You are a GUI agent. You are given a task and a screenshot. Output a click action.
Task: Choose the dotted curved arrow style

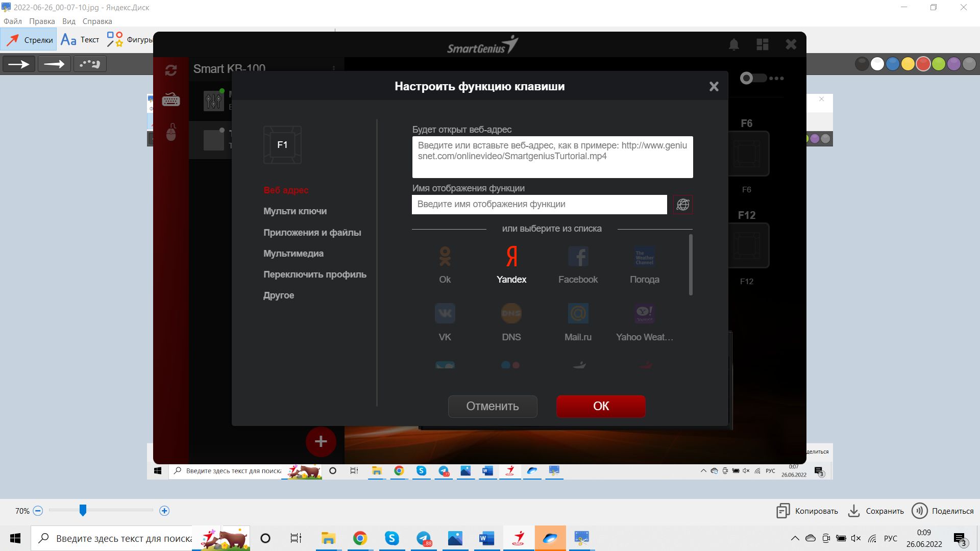[90, 64]
